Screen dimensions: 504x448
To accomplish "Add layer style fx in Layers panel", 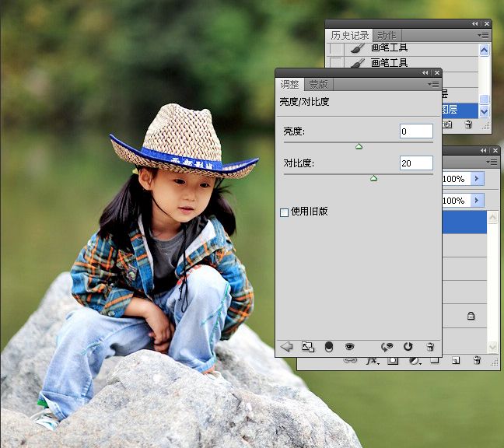I will pyautogui.click(x=373, y=361).
